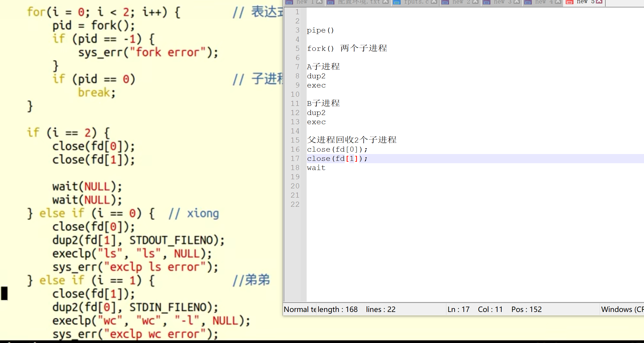Close the 'new 3' tab
Screen dimensions: 644x343
pyautogui.click(x=516, y=2)
